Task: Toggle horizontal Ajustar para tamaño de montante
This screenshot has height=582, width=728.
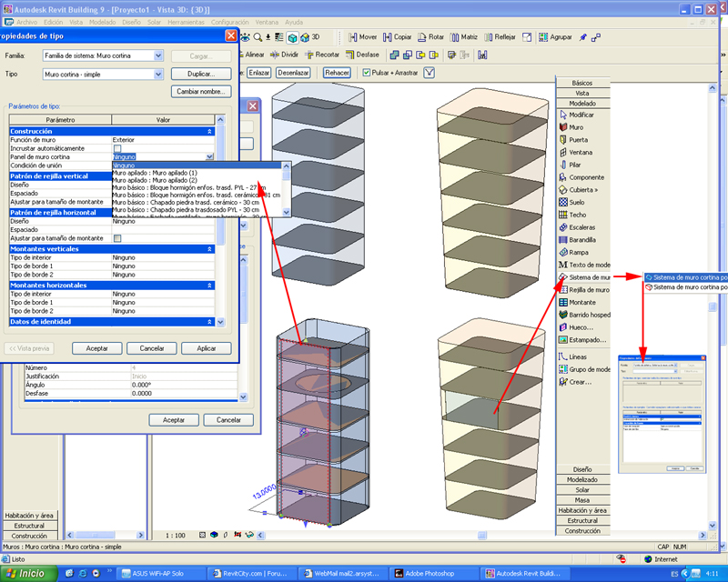Action: tap(117, 238)
